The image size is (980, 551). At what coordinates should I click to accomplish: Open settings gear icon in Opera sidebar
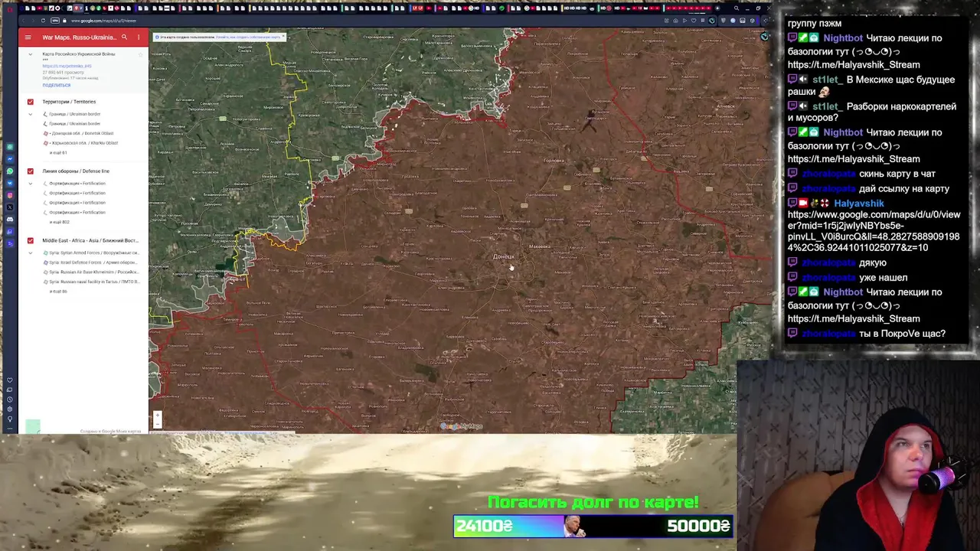(x=10, y=409)
